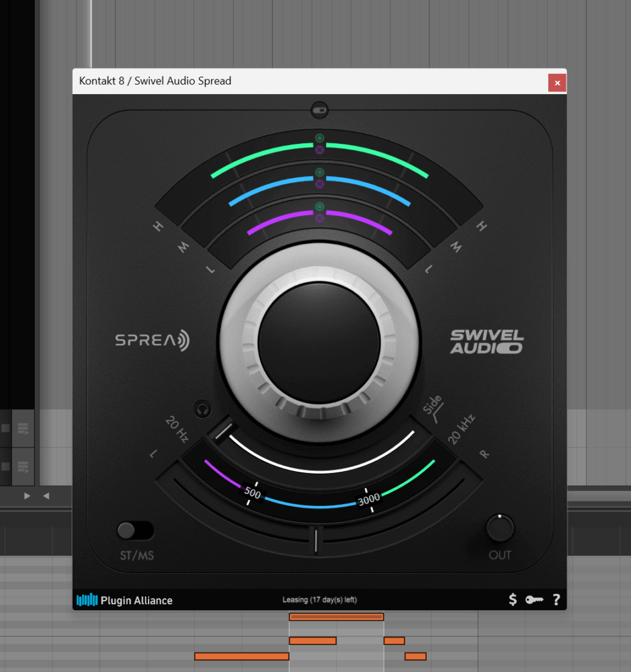The image size is (631, 672).
Task: Click the "Leasing (17 day(s) left)" status text
Action: 319,599
